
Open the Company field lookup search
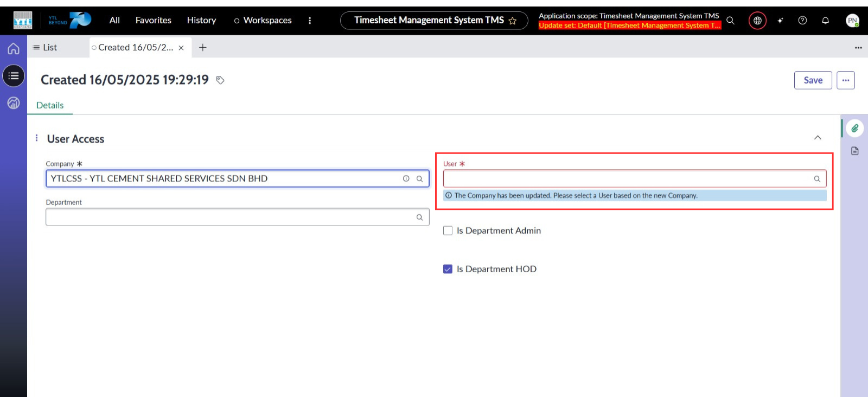[419, 178]
